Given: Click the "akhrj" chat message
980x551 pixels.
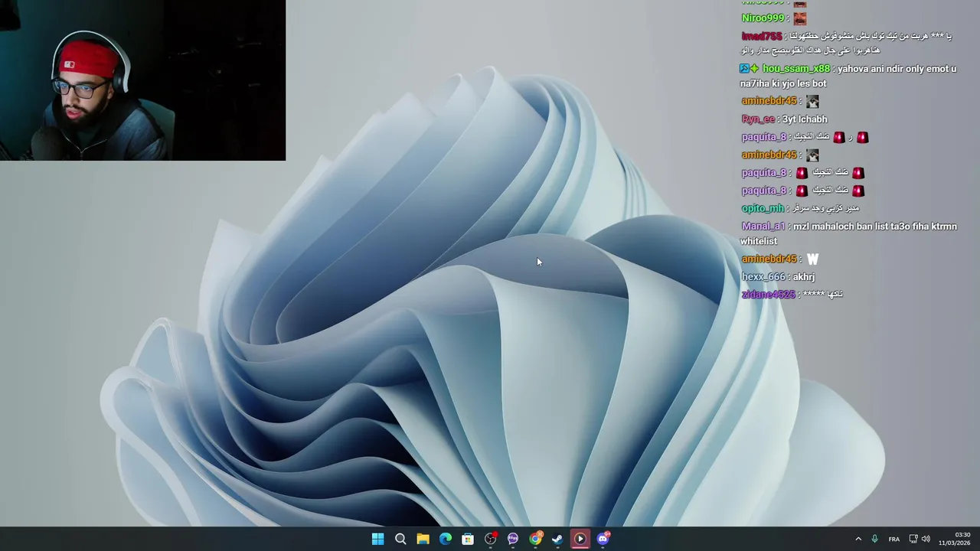Looking at the screenshot, I should point(804,277).
